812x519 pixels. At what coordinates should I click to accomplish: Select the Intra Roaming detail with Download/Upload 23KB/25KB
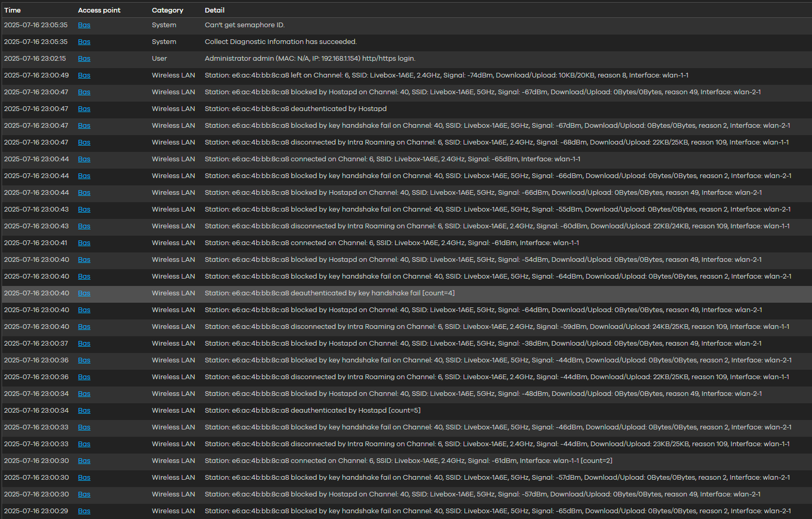(x=497, y=444)
